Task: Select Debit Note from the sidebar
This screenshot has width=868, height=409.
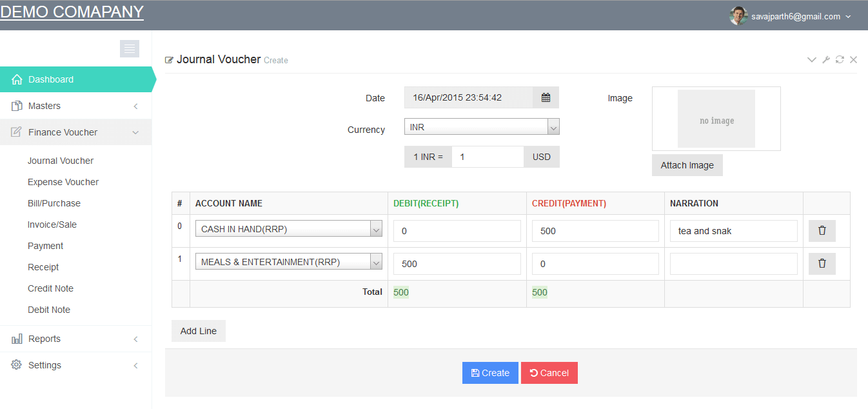Action: point(49,310)
